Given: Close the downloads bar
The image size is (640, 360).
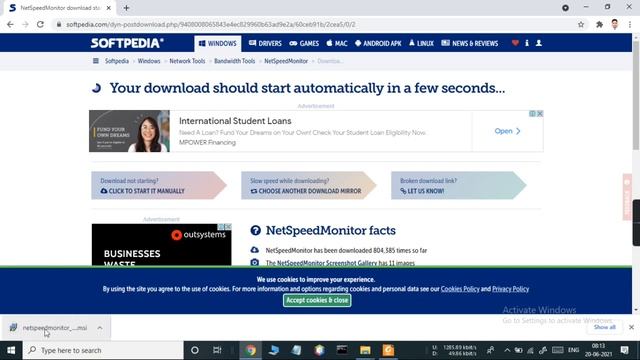Looking at the screenshot, I should click(631, 327).
